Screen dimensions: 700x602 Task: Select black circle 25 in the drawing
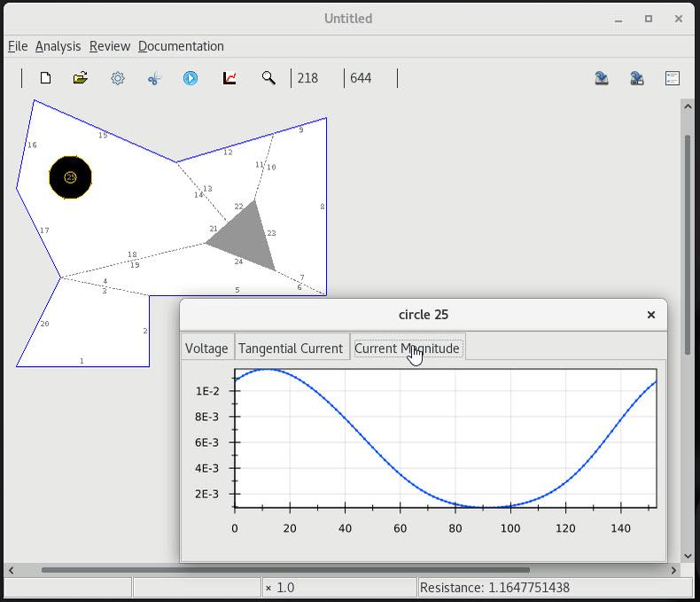coord(70,177)
